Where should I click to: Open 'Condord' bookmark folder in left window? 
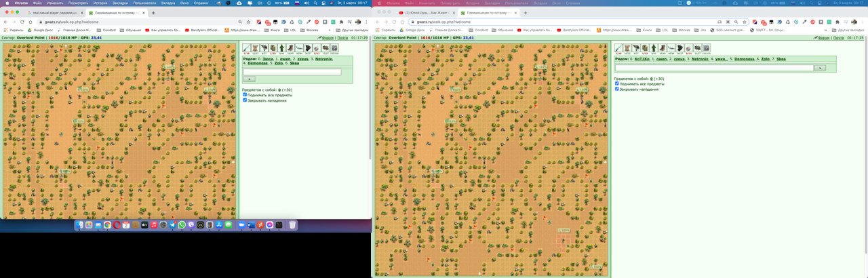[x=106, y=30]
